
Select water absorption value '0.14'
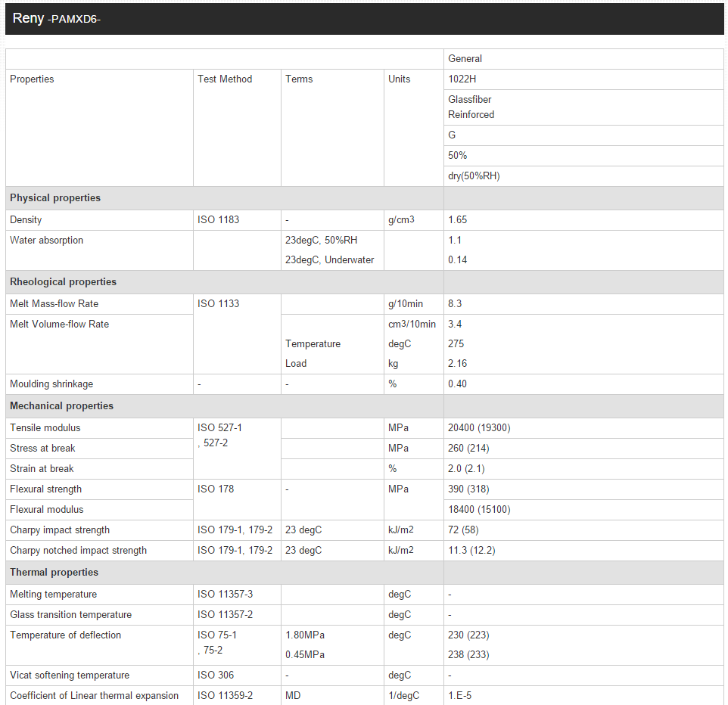457,260
